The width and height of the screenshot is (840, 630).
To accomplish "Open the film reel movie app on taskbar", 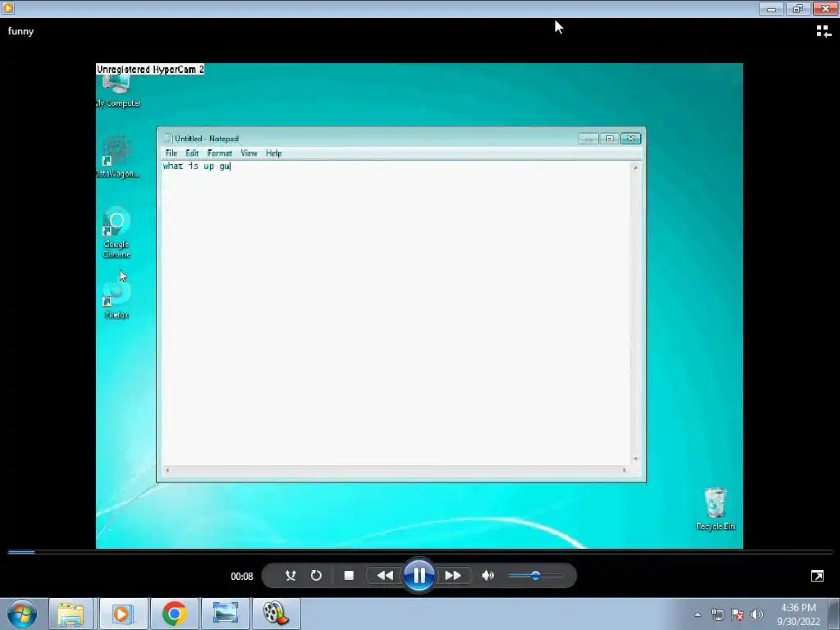I will [276, 614].
